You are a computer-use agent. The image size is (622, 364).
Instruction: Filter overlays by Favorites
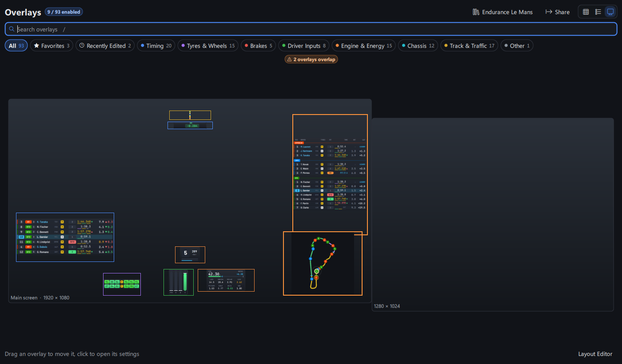[x=52, y=46]
